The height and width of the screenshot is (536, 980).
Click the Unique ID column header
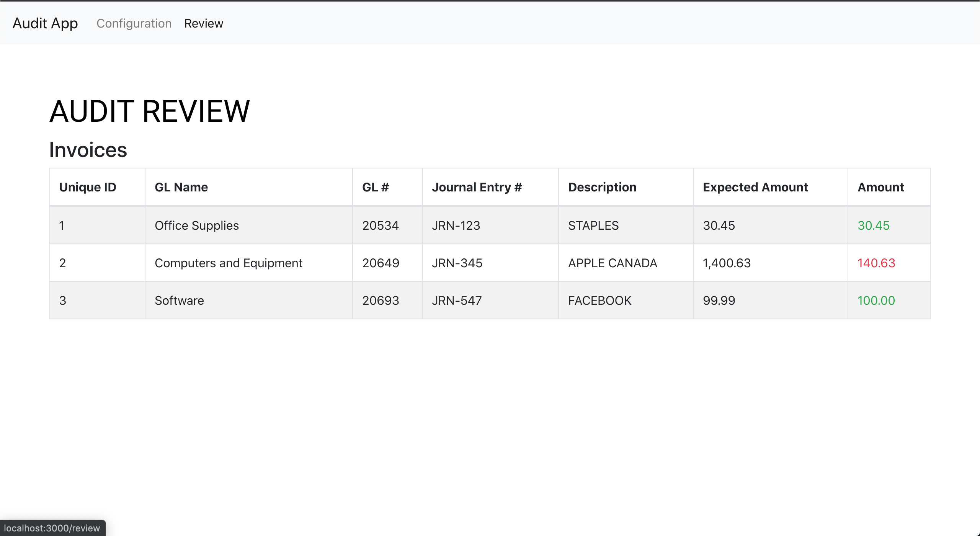(x=88, y=187)
